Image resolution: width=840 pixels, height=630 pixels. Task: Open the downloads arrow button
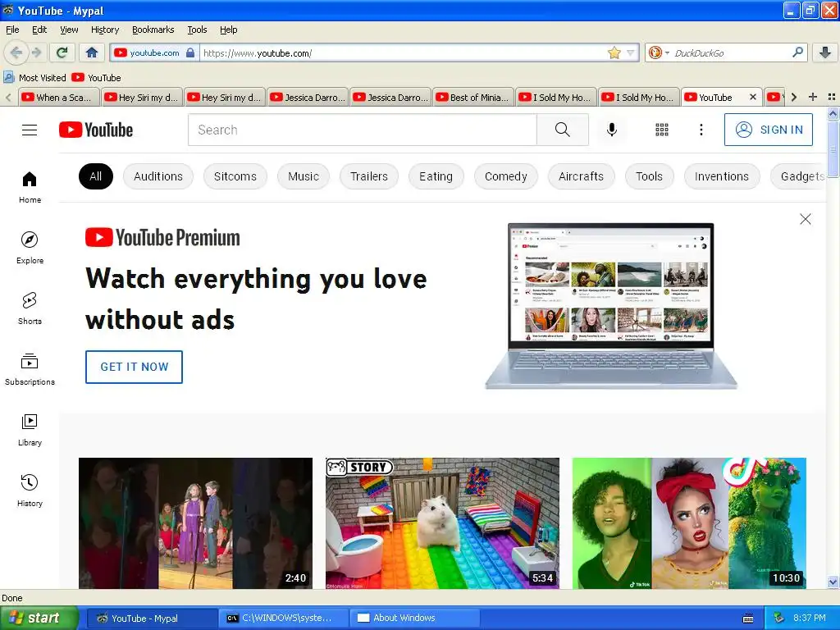pos(825,52)
